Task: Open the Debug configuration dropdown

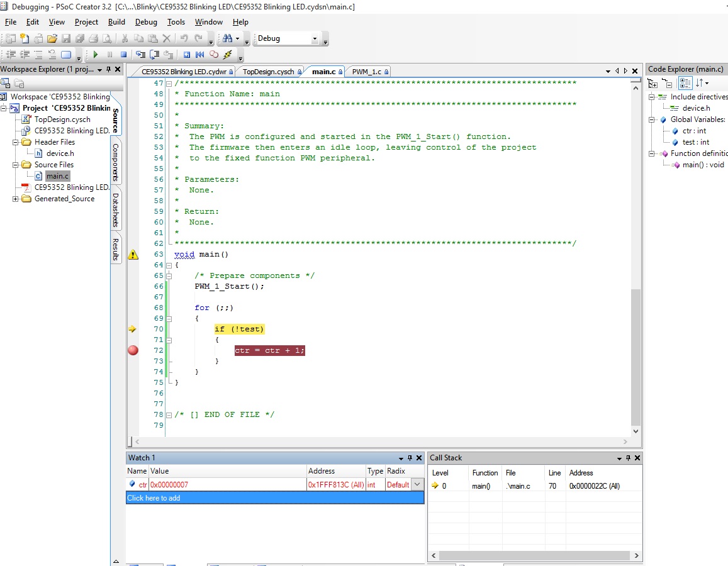Action: coord(315,38)
